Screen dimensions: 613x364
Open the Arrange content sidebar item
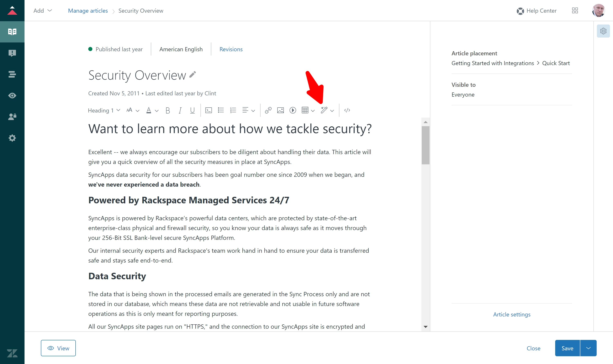coord(12,74)
